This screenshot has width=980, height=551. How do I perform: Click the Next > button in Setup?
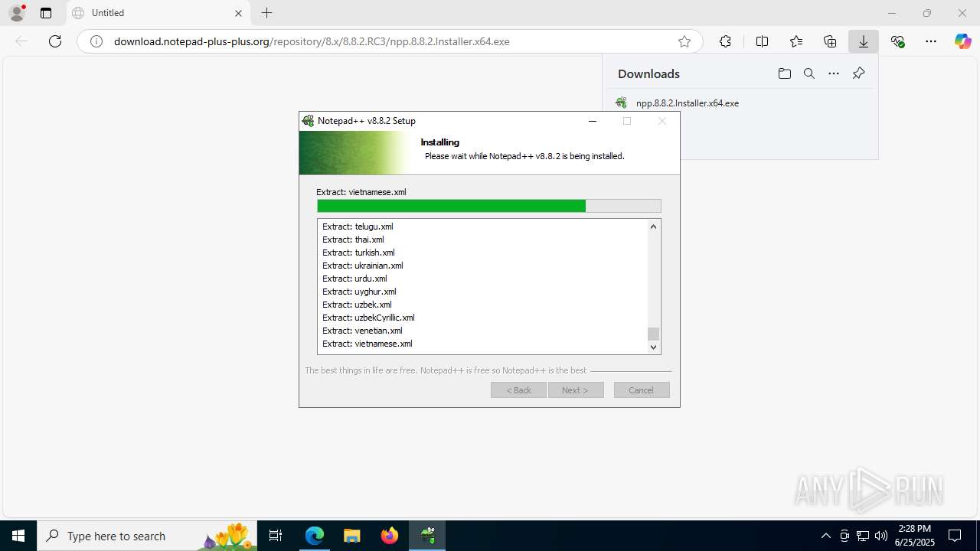coord(576,390)
